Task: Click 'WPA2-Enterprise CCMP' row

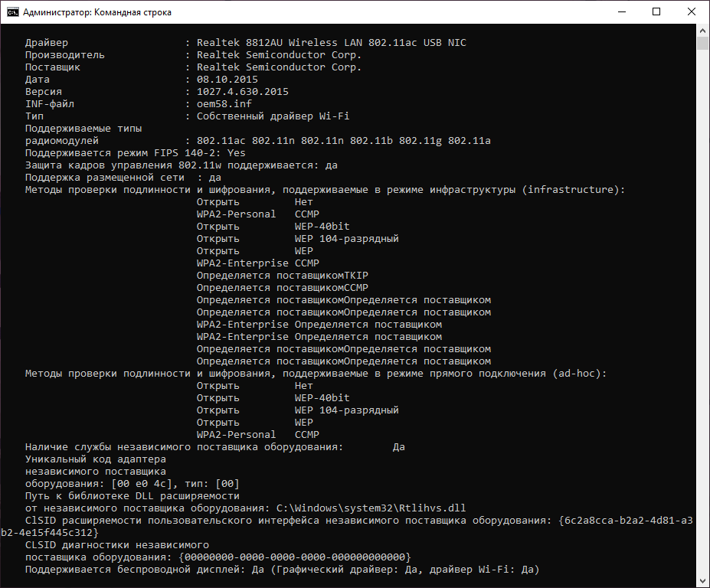Action: point(258,263)
